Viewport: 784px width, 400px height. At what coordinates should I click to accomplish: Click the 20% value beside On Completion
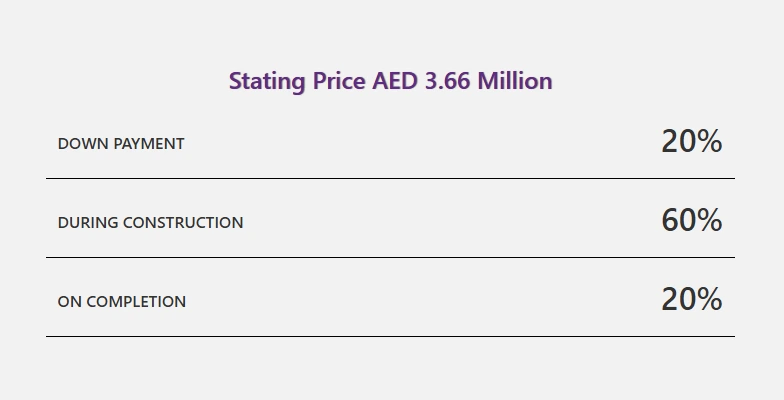692,299
